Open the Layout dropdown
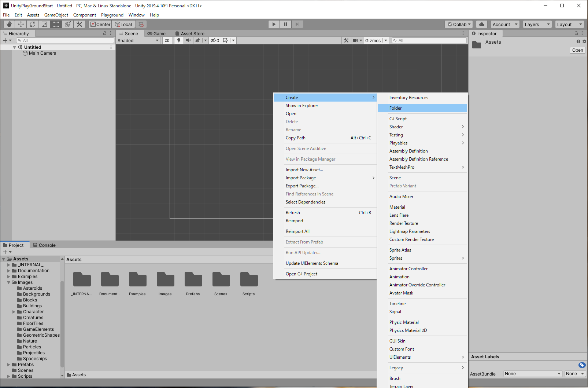 click(570, 24)
